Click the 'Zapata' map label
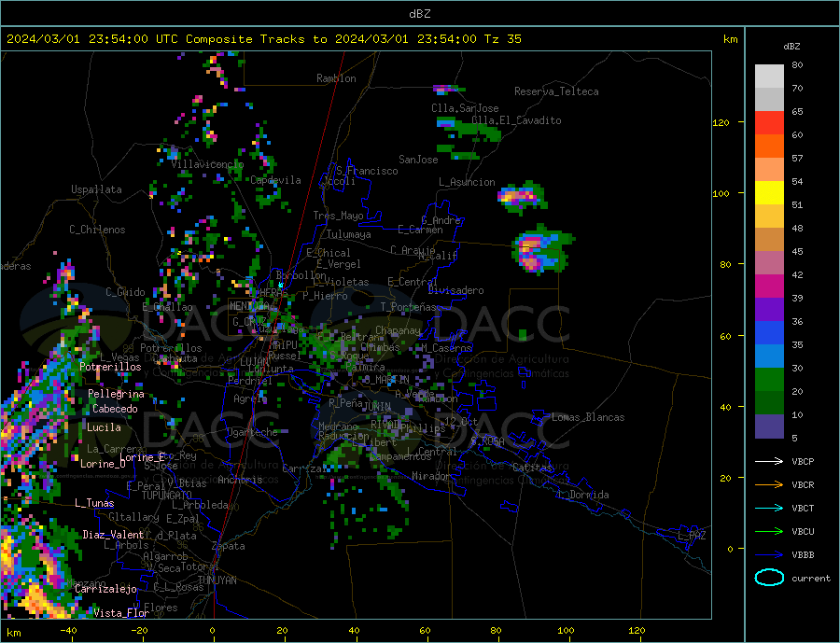This screenshot has width=840, height=643. coord(229,546)
